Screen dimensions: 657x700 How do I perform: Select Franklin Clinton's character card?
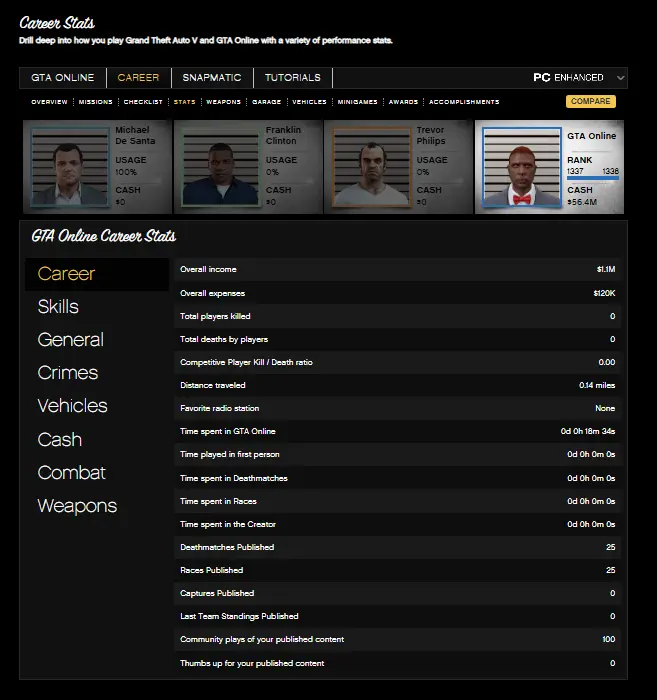[248, 167]
